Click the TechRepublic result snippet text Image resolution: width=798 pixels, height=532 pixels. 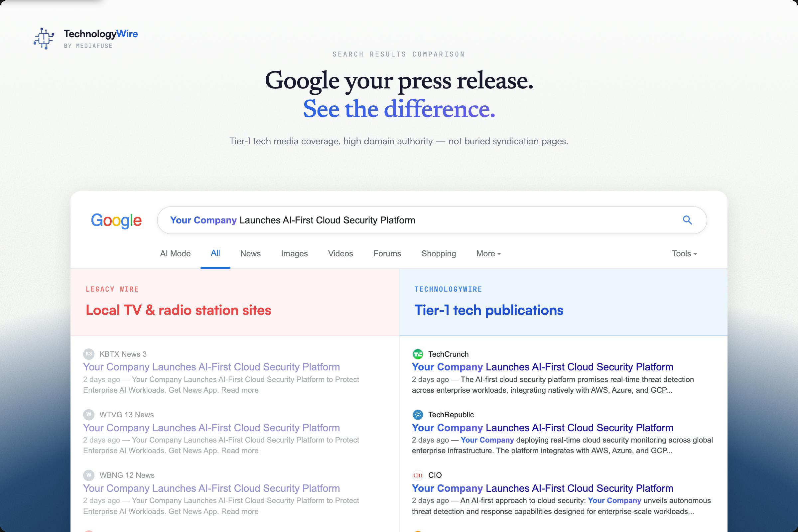562,445
